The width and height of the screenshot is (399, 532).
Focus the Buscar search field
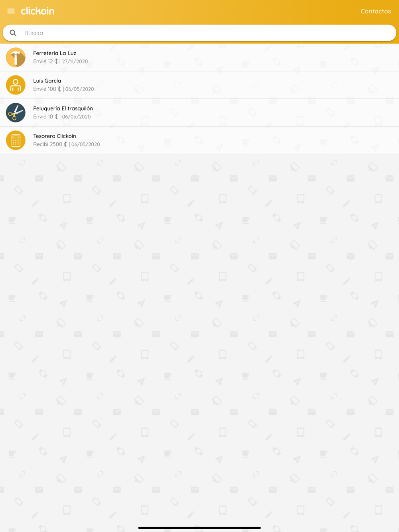pyautogui.click(x=199, y=33)
